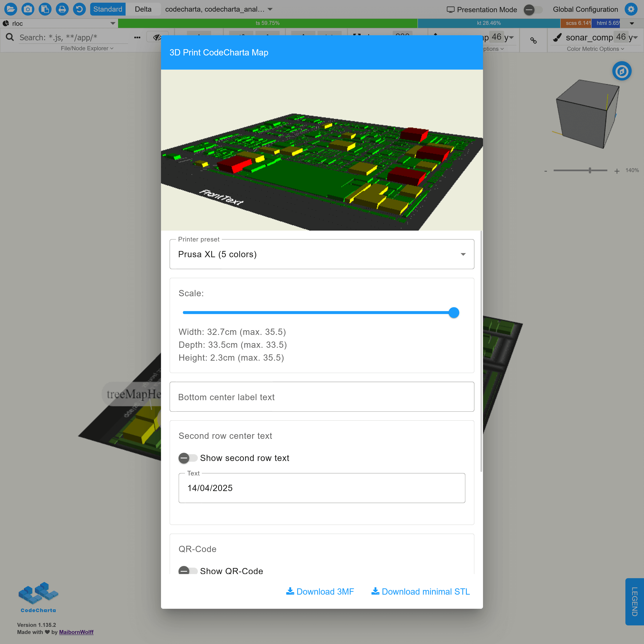This screenshot has height=644, width=644.
Task: Expand the Color Metric Options panel
Action: pos(595,49)
